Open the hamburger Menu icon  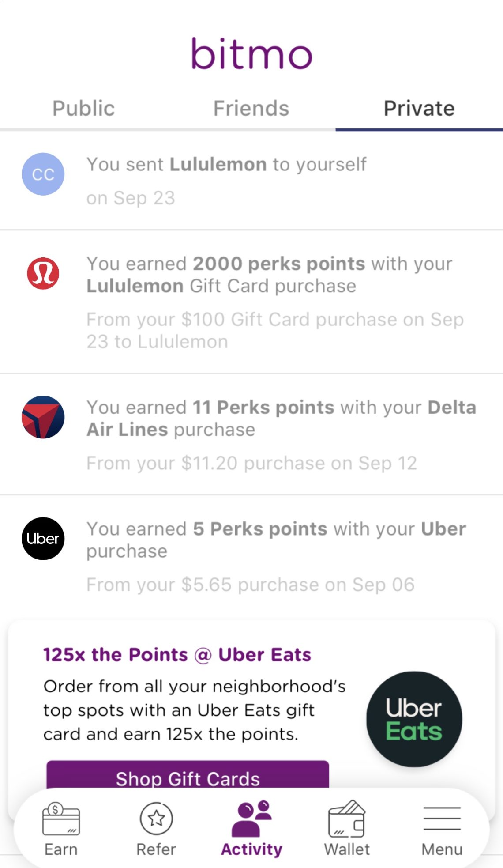(x=442, y=819)
